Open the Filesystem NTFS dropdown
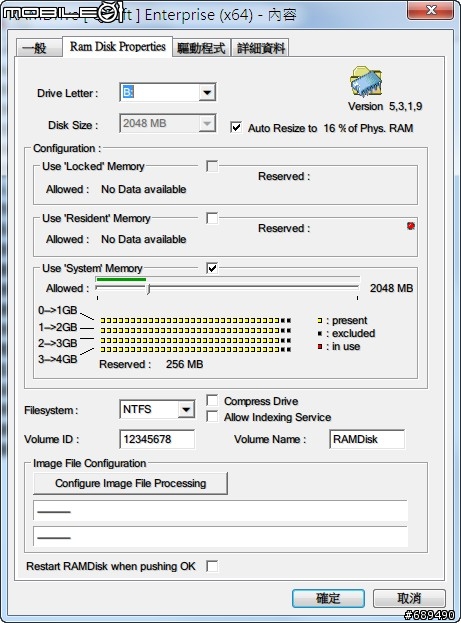This screenshot has width=461, height=623. (186, 409)
